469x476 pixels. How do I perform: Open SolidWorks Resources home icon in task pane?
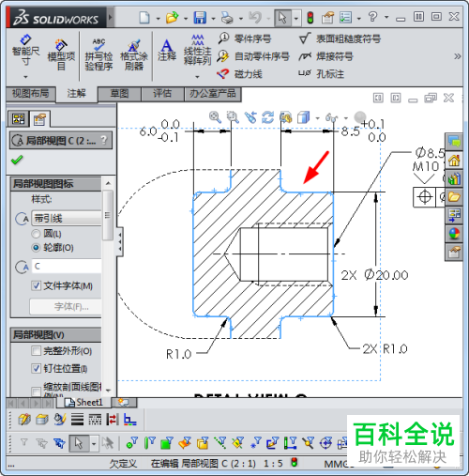[454, 161]
